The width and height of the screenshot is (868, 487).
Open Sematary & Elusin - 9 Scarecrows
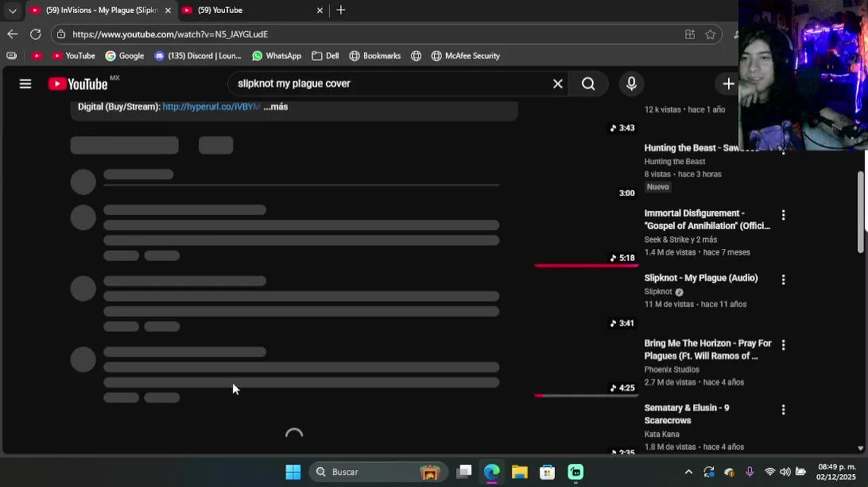pos(687,414)
